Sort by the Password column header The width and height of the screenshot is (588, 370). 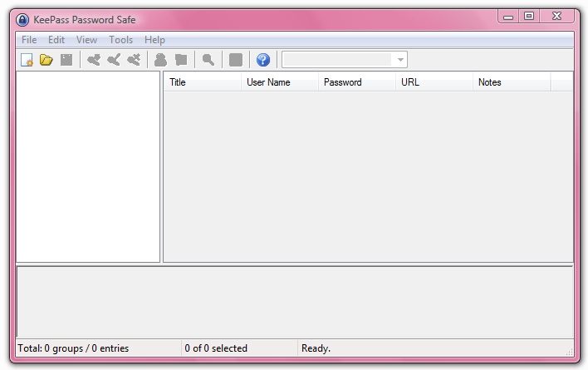click(357, 82)
